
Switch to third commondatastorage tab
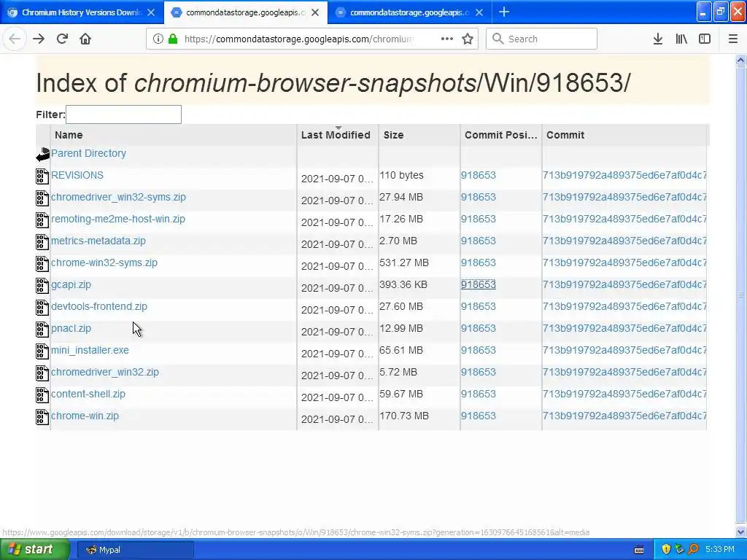410,12
